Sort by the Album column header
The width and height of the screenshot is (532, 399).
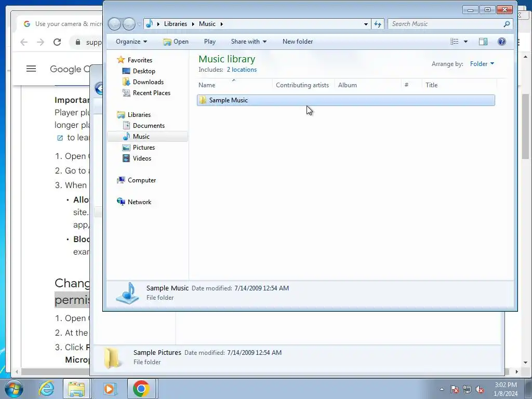368,85
